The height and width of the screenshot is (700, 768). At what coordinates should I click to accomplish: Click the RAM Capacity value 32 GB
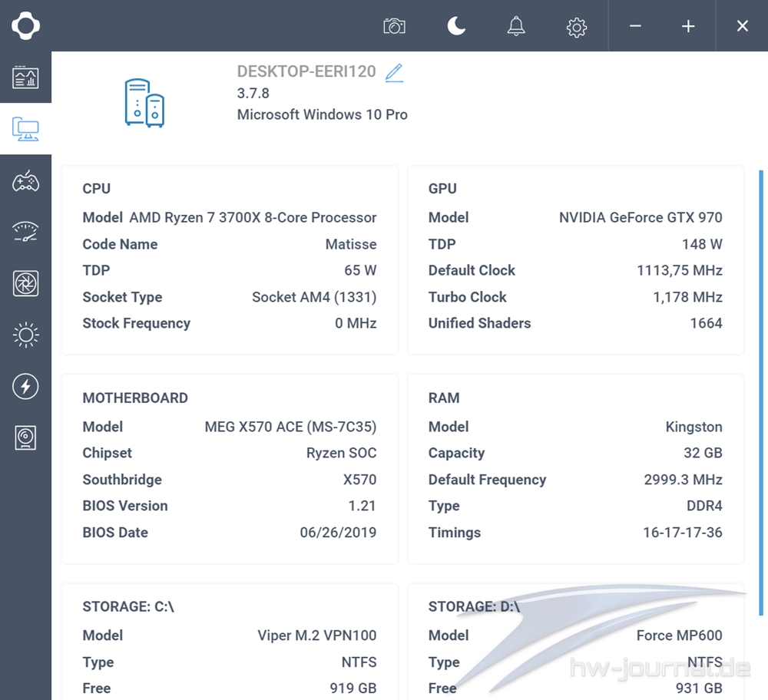tap(703, 453)
